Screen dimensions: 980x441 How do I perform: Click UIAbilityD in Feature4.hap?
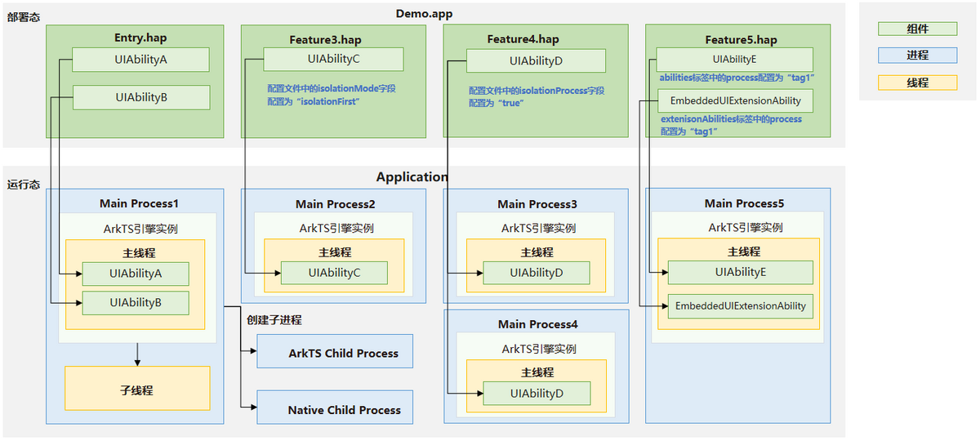(x=536, y=61)
